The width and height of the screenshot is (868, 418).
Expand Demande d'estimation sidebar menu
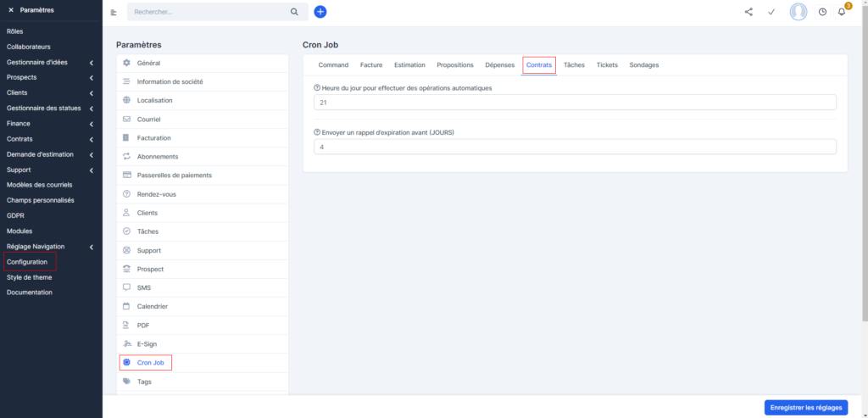point(92,154)
